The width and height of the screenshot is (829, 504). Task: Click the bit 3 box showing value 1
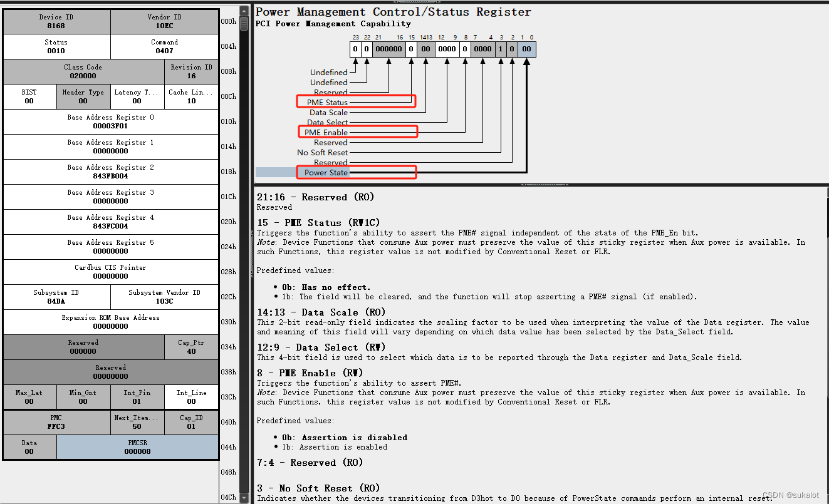tap(500, 49)
